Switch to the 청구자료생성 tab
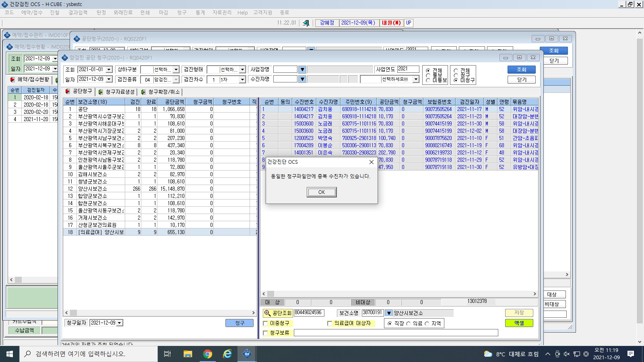This screenshot has height=362, width=644. click(117, 92)
